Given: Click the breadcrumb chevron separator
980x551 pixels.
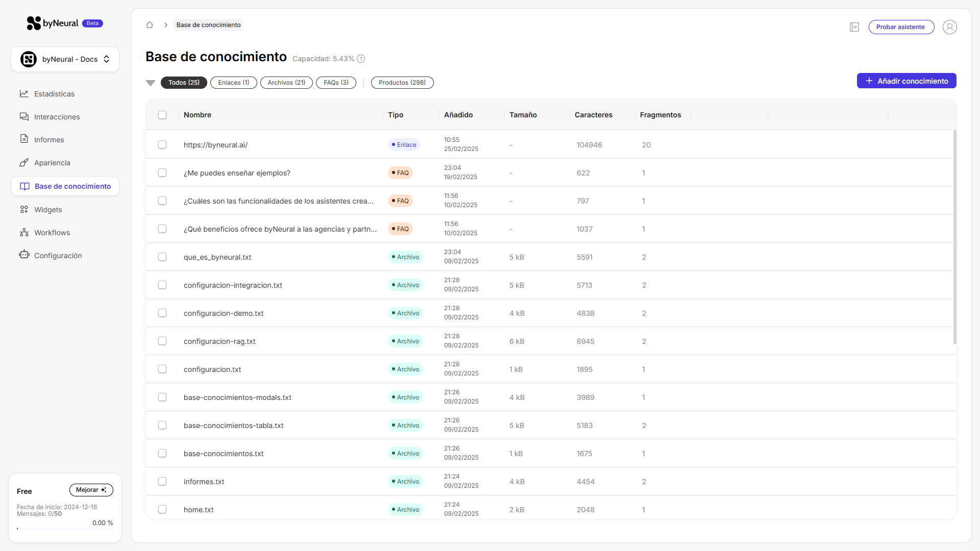Looking at the screenshot, I should point(166,25).
